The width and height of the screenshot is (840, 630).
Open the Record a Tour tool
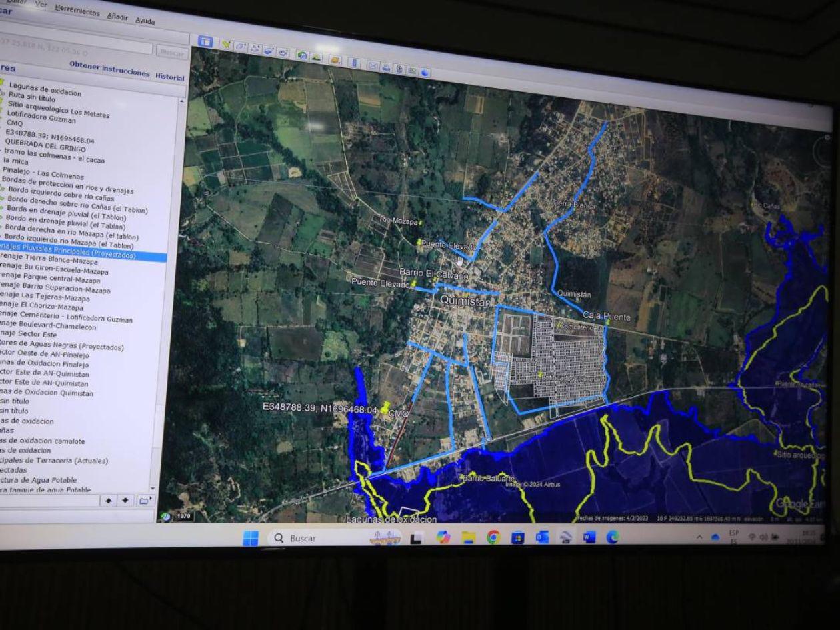click(283, 52)
